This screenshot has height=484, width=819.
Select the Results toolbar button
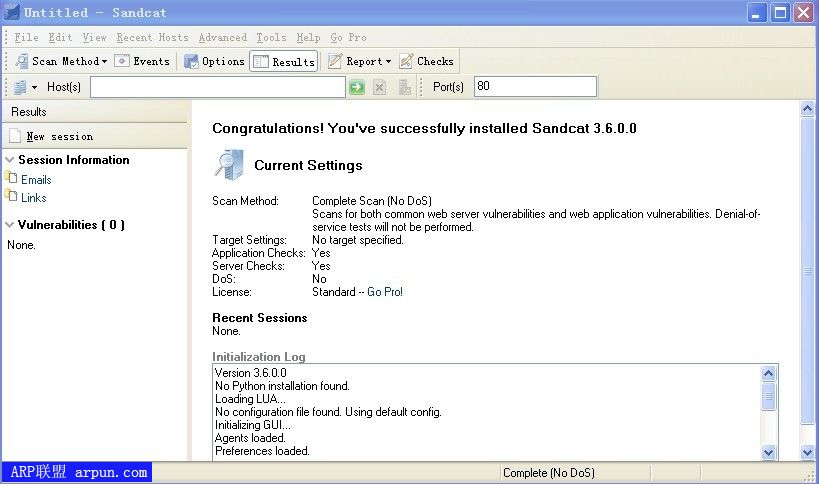pyautogui.click(x=284, y=61)
